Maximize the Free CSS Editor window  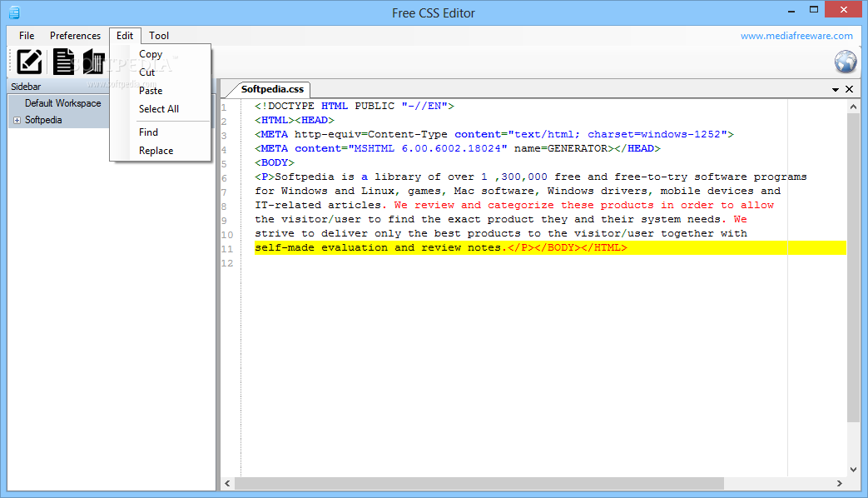coord(814,10)
